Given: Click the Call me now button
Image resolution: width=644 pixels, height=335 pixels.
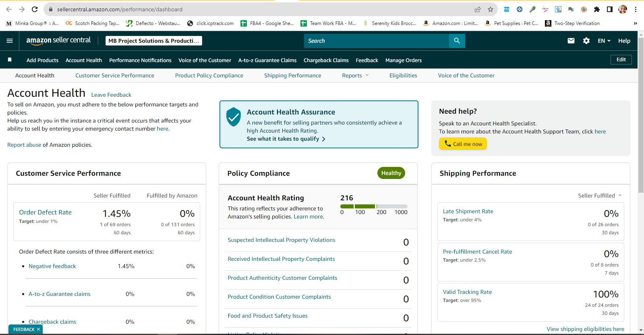Looking at the screenshot, I should pyautogui.click(x=463, y=144).
